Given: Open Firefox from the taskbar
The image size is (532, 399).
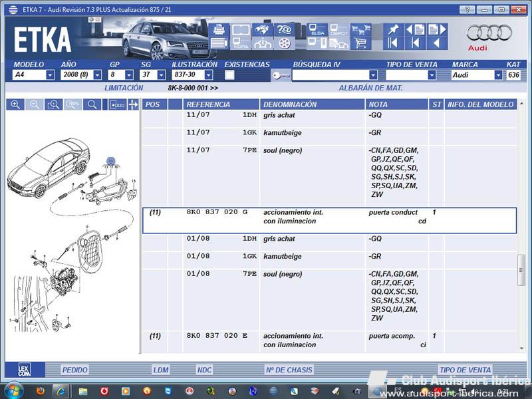Looking at the screenshot, I should [41, 391].
